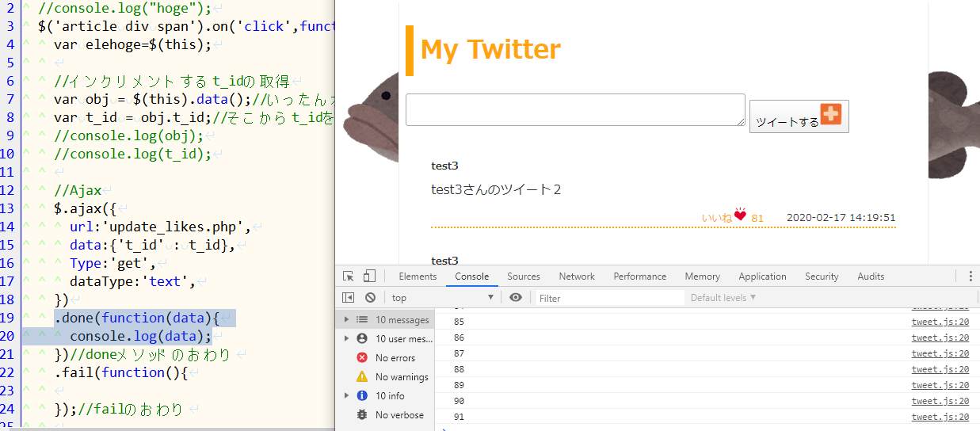
Task: Select the No verbose filter
Action: click(x=399, y=415)
